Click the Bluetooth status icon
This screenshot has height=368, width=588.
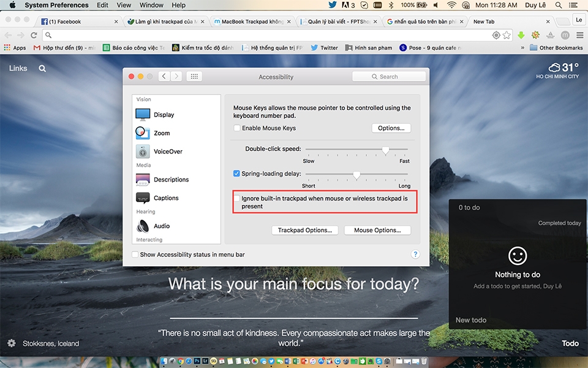click(x=391, y=5)
